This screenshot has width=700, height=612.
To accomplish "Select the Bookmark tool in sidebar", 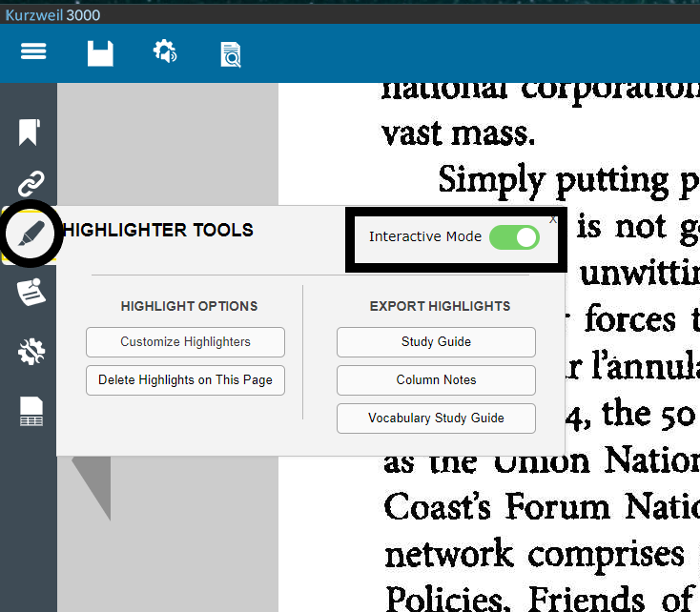I will point(30,133).
